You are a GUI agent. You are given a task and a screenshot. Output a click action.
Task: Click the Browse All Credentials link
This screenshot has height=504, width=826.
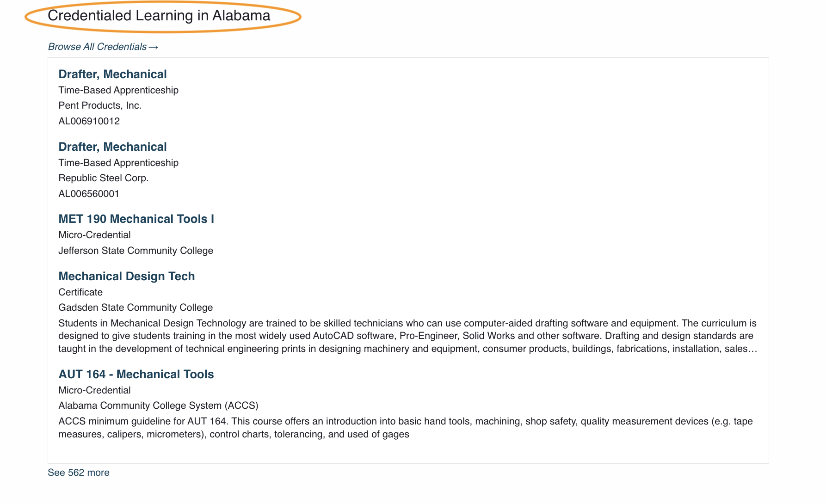pyautogui.click(x=97, y=47)
